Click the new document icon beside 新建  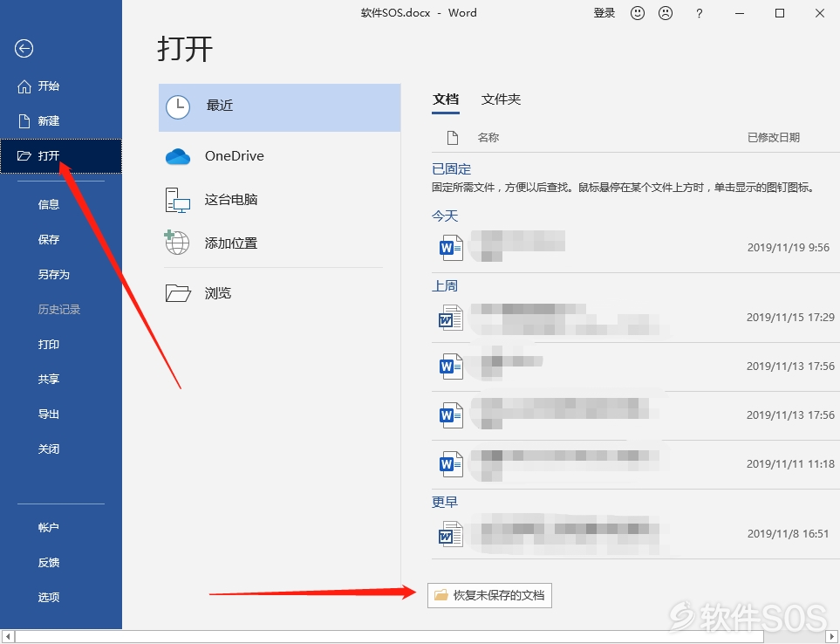point(24,121)
